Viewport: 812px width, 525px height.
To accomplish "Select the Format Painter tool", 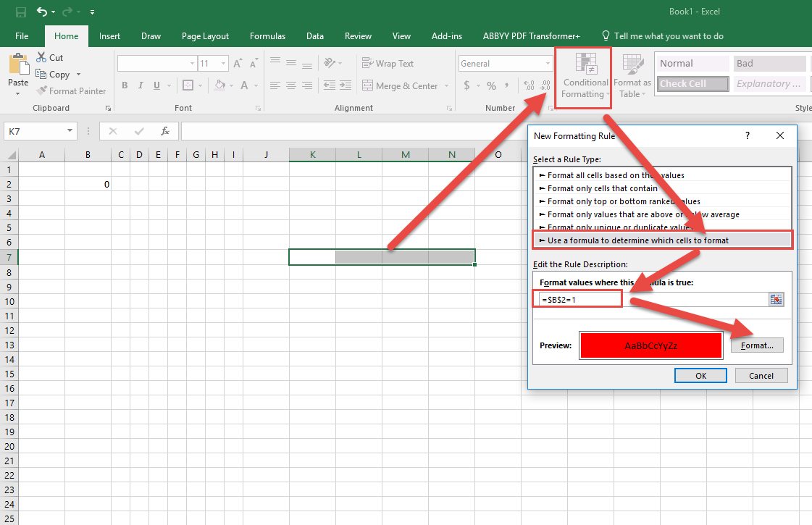I will tap(71, 91).
